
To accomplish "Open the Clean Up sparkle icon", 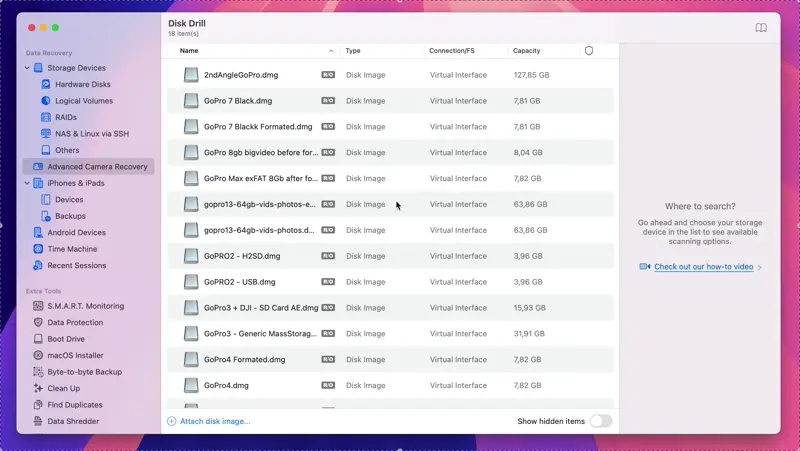I will pos(38,388).
